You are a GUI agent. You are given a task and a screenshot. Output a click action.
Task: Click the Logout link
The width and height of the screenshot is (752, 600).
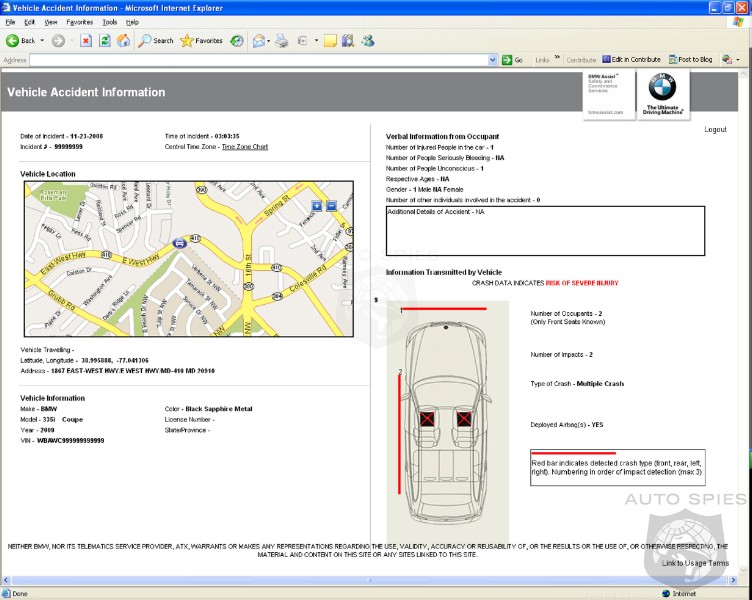715,129
